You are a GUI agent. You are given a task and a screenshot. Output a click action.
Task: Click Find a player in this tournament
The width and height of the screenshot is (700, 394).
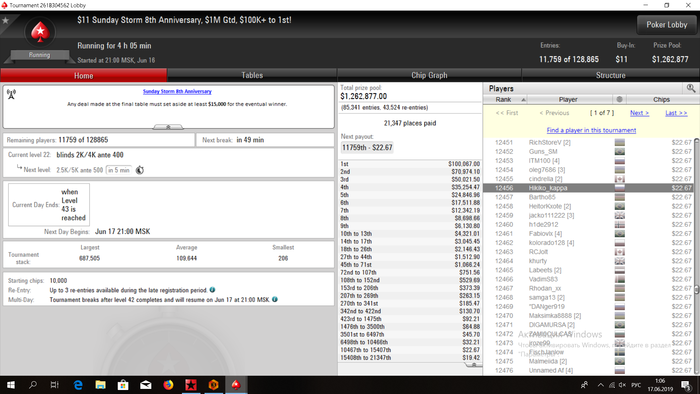coord(591,130)
